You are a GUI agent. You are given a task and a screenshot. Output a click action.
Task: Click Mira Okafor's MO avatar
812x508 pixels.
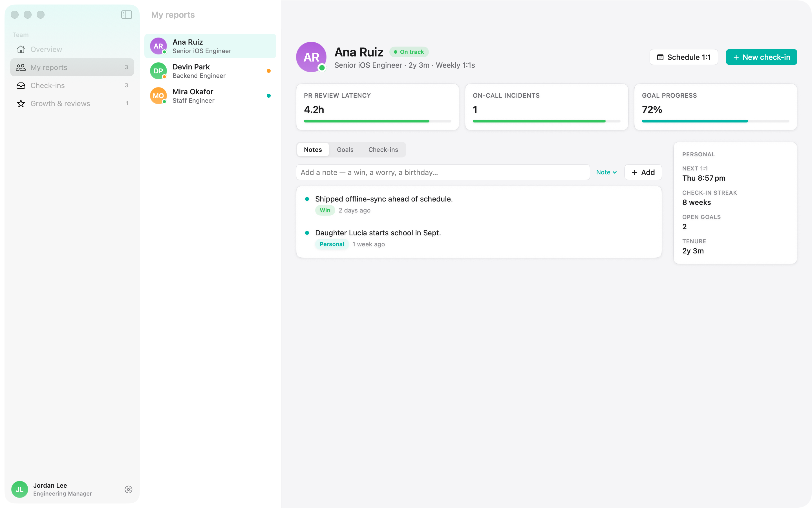click(x=158, y=96)
